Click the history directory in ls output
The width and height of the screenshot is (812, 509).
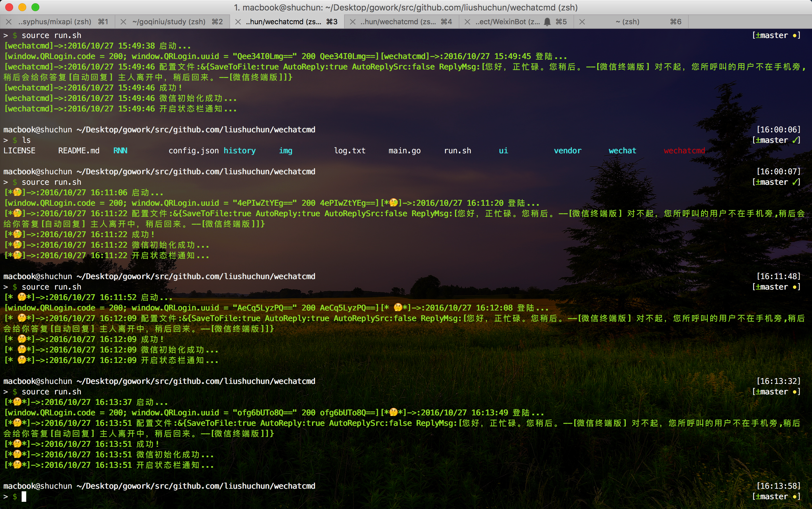click(240, 151)
